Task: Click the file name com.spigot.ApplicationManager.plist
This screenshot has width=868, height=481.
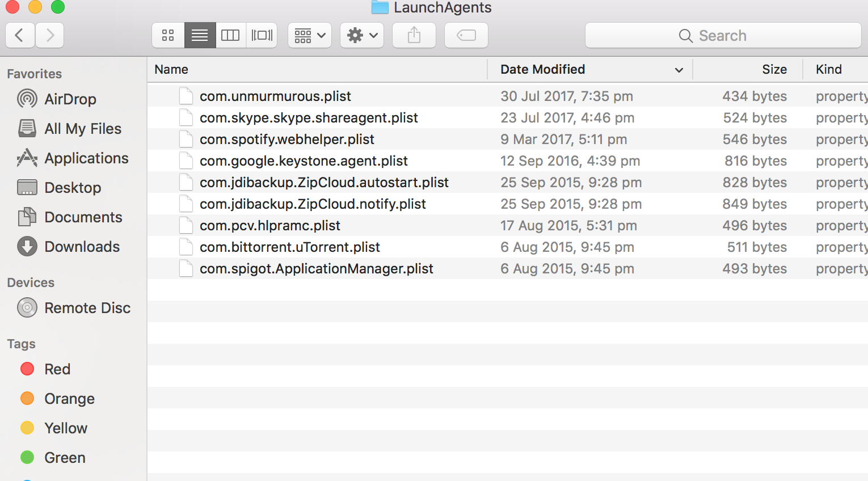Action: [317, 269]
